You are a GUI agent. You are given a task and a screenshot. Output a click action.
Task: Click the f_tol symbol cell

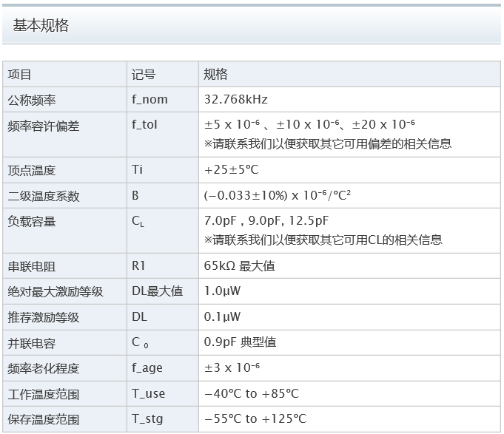pyautogui.click(x=144, y=125)
